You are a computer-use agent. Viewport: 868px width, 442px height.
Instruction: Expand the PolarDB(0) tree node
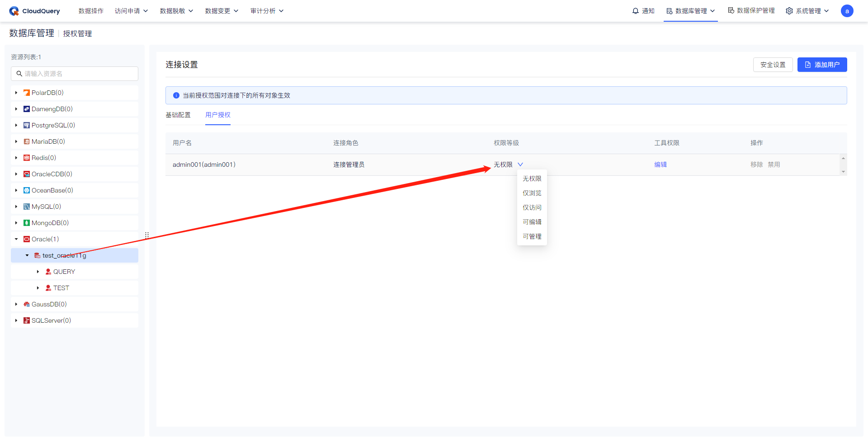click(16, 93)
